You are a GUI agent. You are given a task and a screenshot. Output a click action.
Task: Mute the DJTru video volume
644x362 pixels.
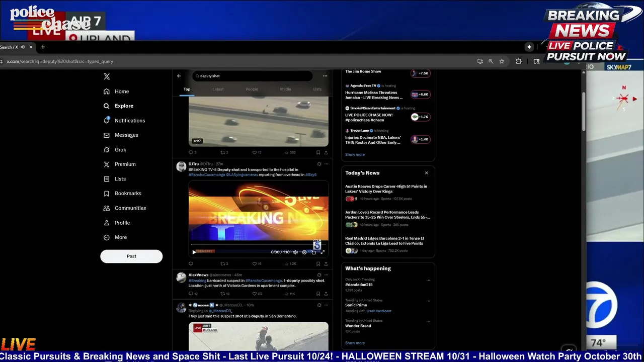coord(295,252)
